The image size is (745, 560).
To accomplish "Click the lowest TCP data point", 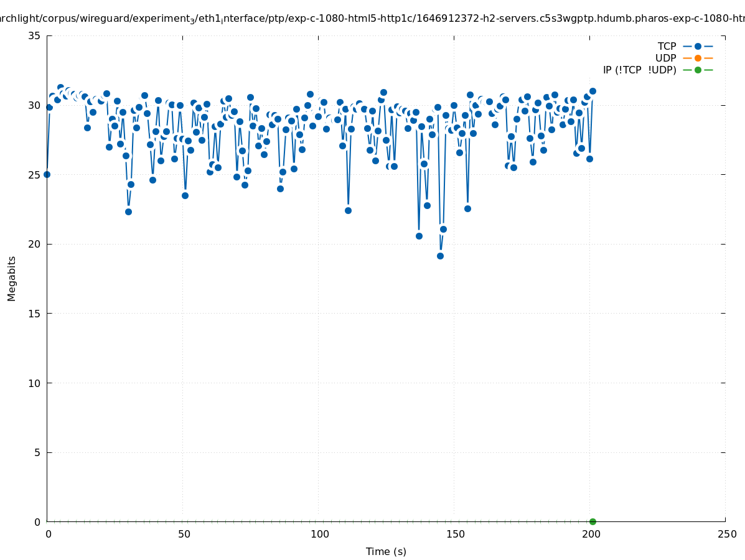I will (x=440, y=256).
